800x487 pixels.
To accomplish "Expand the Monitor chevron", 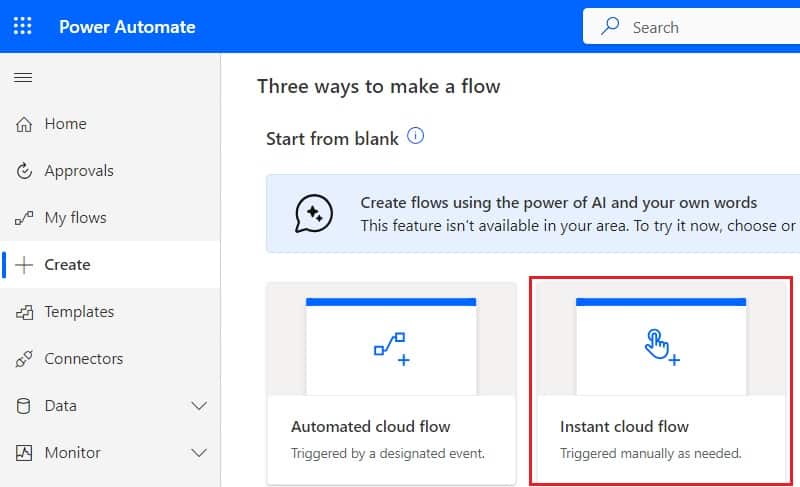I will 199,453.
